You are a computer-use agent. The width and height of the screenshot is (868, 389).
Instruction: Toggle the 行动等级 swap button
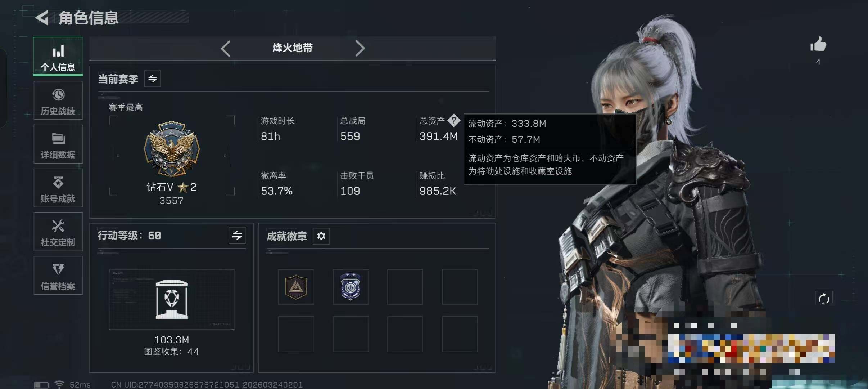(x=237, y=236)
